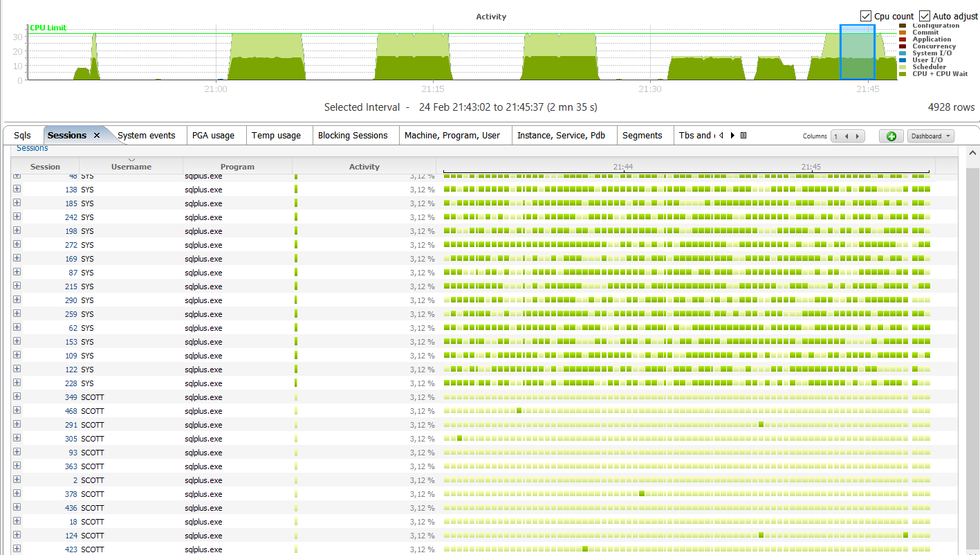The image size is (980, 555).
Task: Switch to the Sqls tab
Action: pyautogui.click(x=22, y=136)
